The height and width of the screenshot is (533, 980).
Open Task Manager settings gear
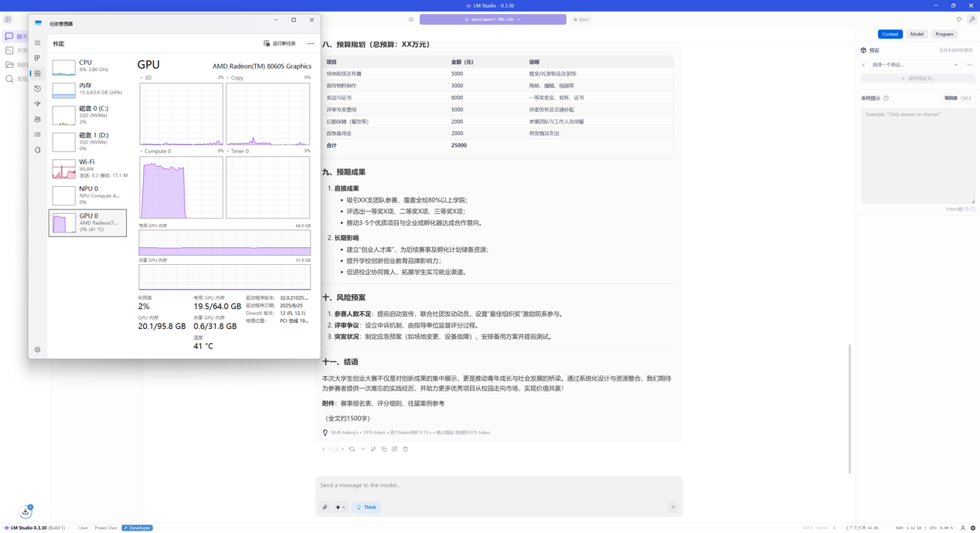tap(37, 350)
